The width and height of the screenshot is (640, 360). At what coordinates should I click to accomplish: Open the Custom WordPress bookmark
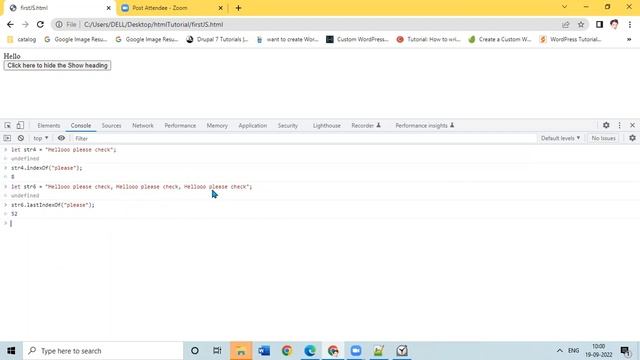point(358,40)
